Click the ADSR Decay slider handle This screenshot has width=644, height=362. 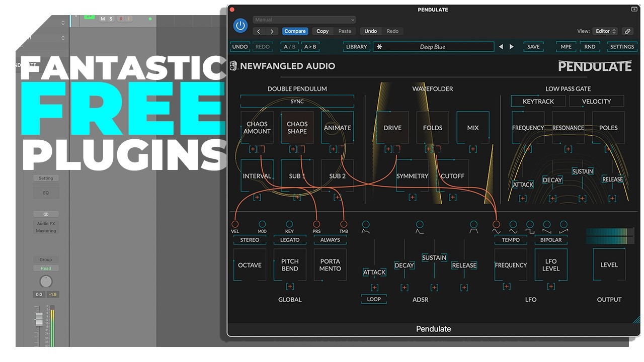404,265
